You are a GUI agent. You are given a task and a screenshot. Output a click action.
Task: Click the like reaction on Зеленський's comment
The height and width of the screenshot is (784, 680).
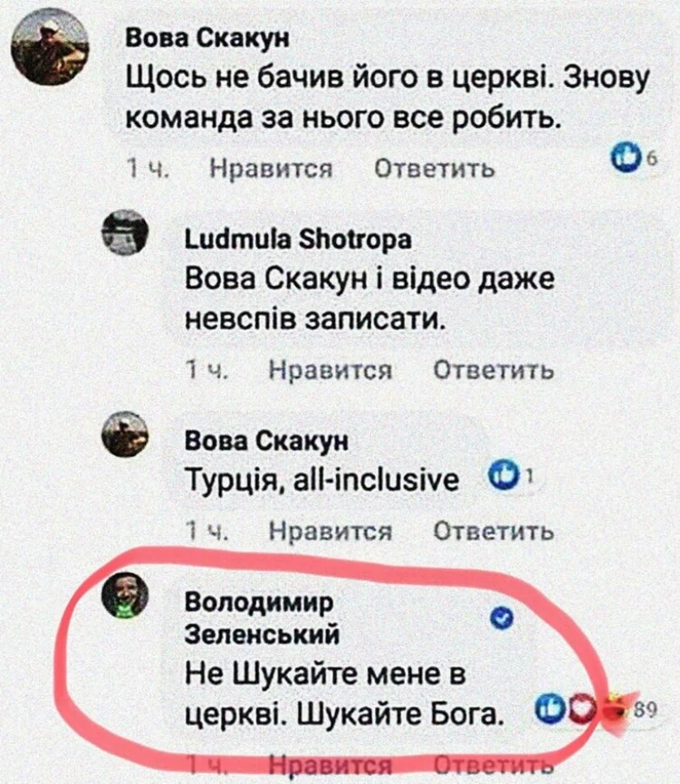(550, 706)
